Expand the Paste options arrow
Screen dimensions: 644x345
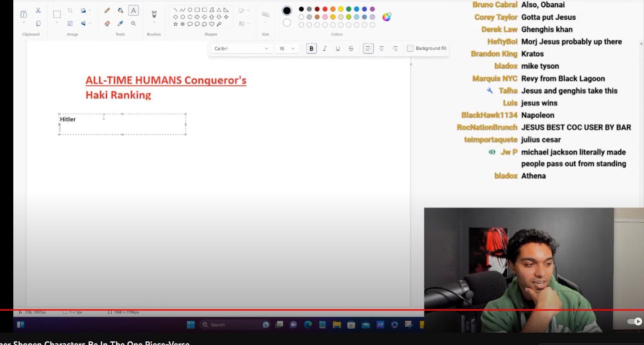[x=23, y=22]
